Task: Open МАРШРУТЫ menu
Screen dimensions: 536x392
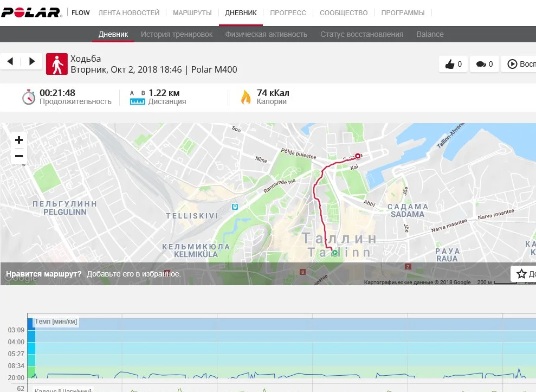Action: [192, 12]
